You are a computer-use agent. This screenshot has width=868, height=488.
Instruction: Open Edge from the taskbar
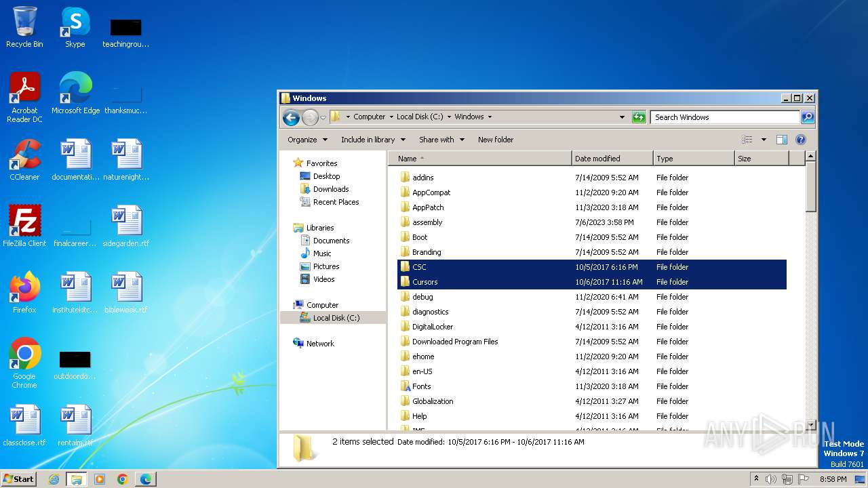point(146,479)
